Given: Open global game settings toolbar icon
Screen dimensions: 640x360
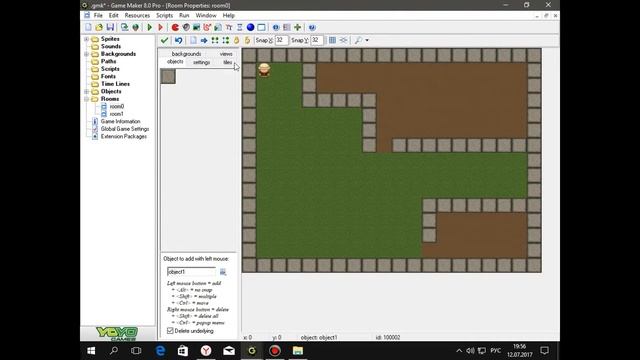Looking at the screenshot, I should pyautogui.click(x=287, y=27).
